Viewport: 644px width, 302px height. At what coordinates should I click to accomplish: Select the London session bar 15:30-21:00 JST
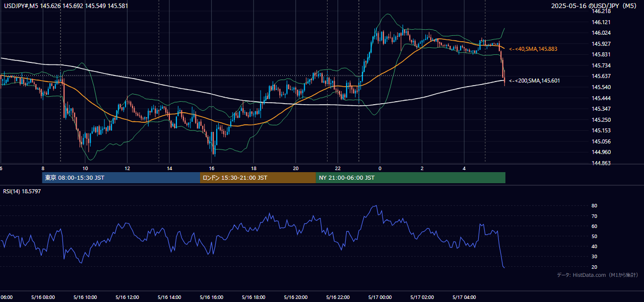258,178
